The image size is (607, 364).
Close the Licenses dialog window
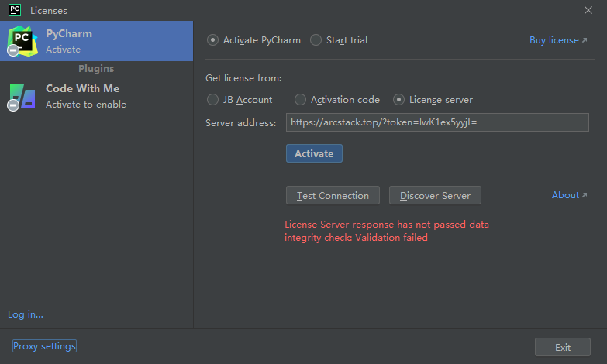coord(588,10)
